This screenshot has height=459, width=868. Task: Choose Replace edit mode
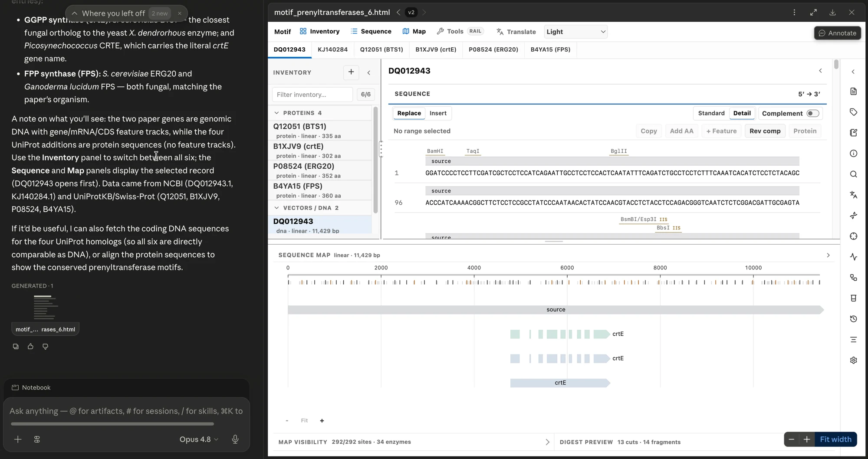click(409, 113)
